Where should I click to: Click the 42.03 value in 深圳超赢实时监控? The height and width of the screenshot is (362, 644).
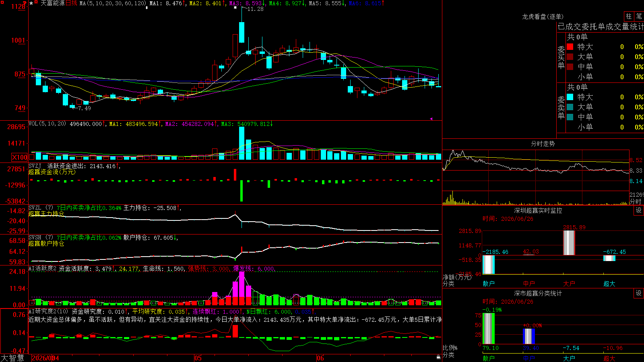point(531,252)
